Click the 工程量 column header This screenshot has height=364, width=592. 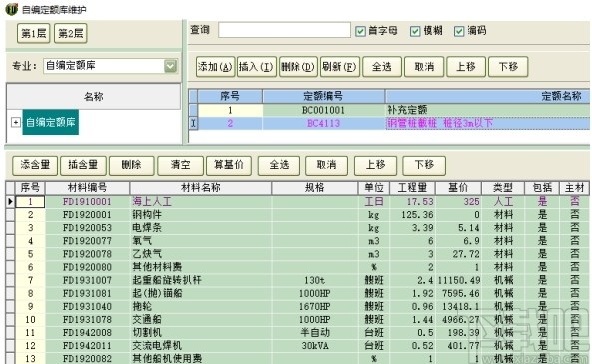point(412,187)
